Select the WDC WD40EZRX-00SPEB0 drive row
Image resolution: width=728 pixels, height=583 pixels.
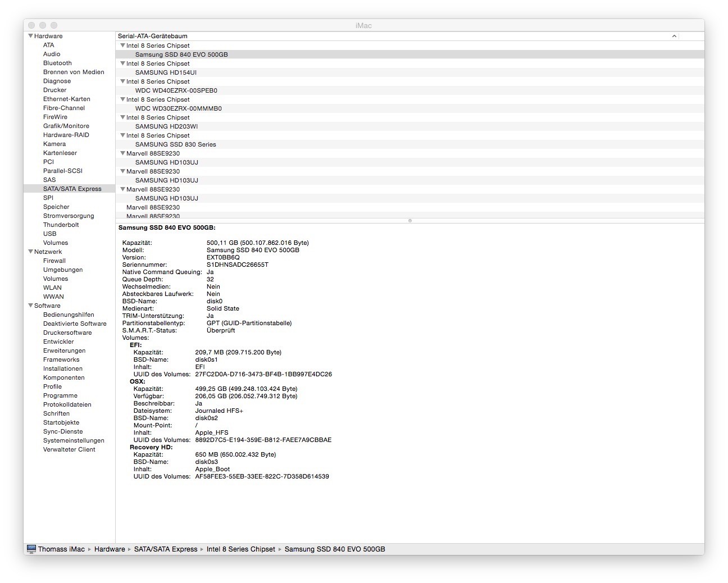pos(410,90)
